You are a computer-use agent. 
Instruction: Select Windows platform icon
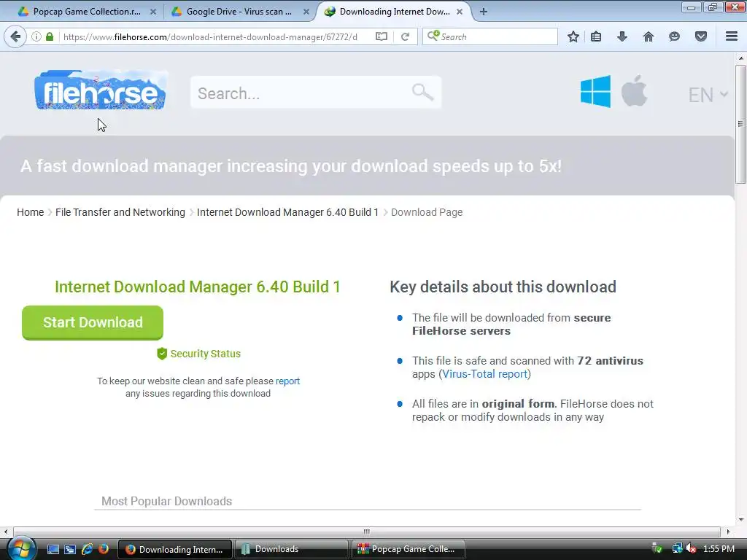click(595, 91)
